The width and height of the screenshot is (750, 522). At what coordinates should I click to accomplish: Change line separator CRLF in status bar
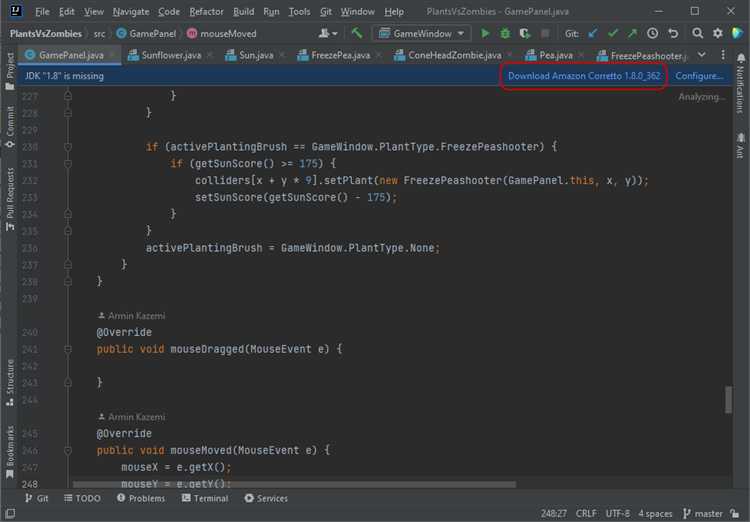pos(585,513)
